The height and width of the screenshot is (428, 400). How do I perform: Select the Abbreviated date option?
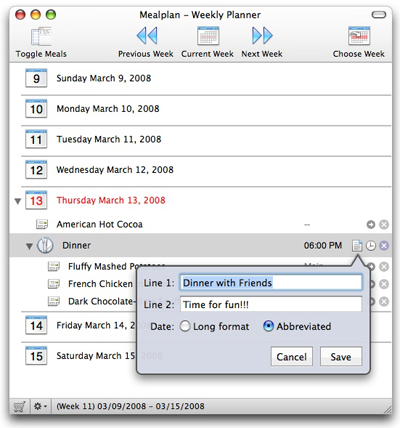pos(268,326)
